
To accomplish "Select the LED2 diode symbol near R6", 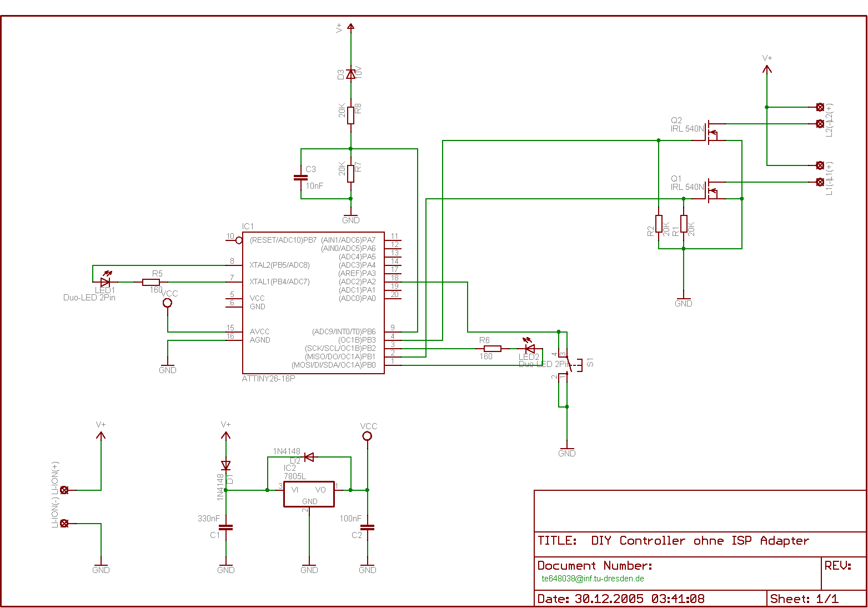I will (530, 349).
